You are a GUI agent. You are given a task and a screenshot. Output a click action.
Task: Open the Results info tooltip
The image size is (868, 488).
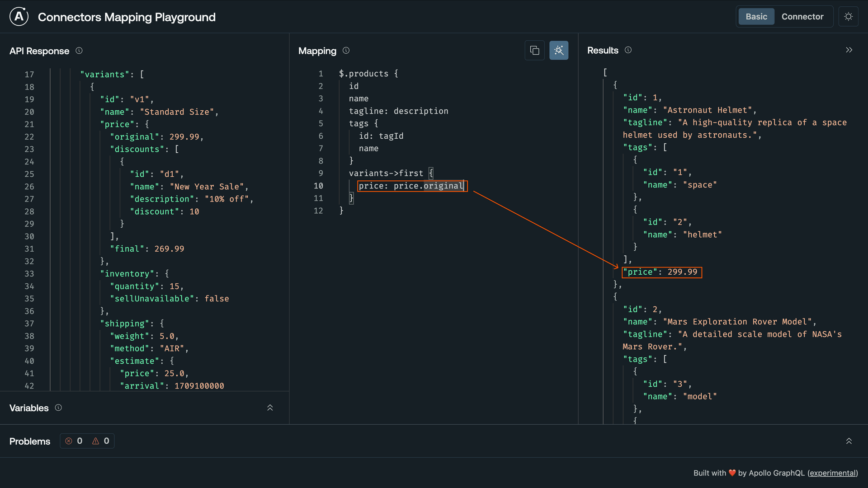(628, 50)
